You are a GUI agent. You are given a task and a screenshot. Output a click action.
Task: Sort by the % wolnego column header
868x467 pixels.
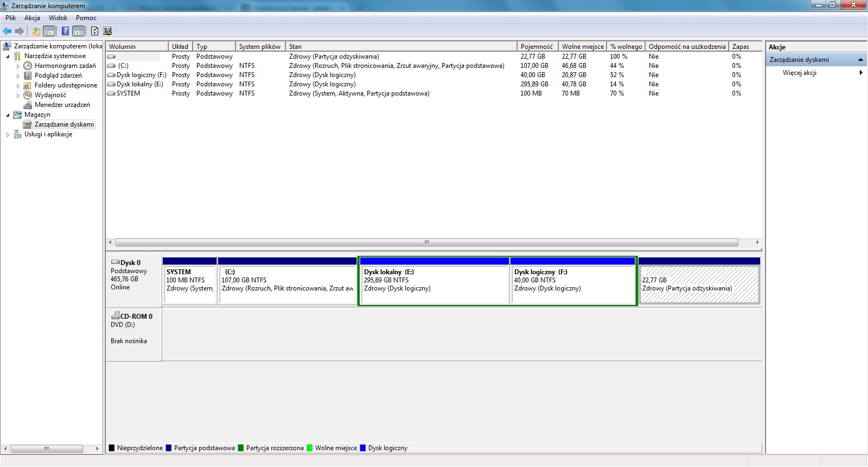tap(626, 47)
